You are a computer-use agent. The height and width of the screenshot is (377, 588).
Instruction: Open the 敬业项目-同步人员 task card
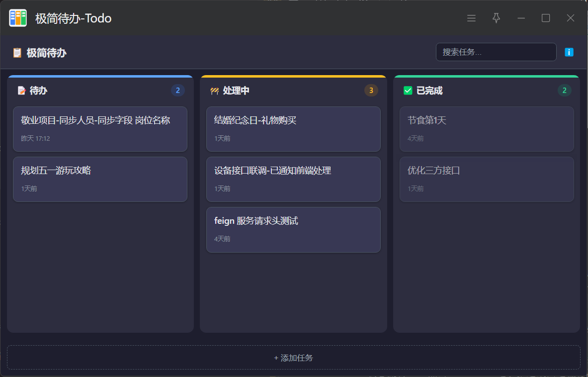(100, 129)
